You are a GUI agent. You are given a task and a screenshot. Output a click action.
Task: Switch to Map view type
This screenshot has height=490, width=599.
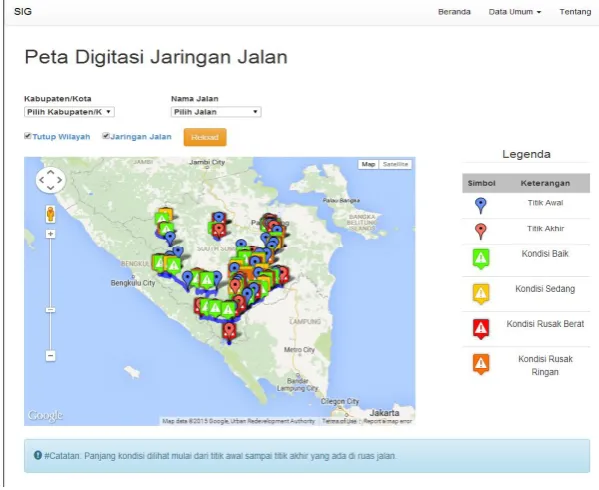coord(368,164)
